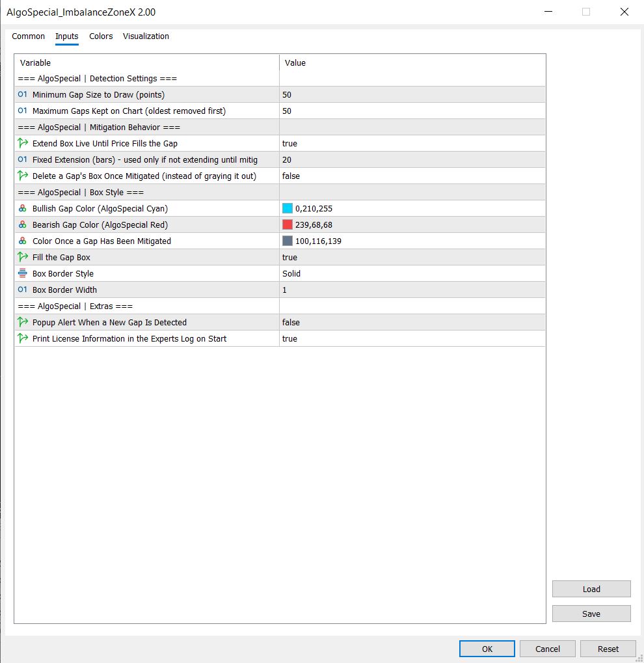Click color icon beside Bearish Gap Color
Image resolution: width=644 pixels, height=663 pixels.
pyautogui.click(x=22, y=224)
